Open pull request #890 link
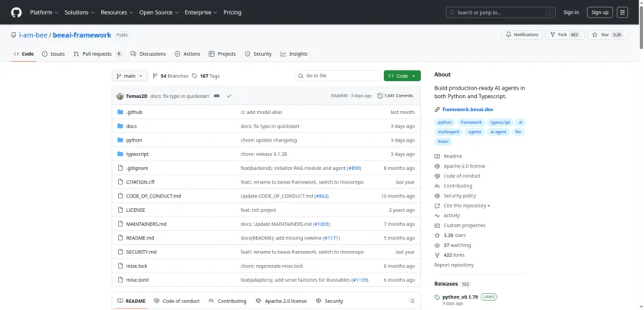Image resolution: width=644 pixels, height=310 pixels. (354, 168)
